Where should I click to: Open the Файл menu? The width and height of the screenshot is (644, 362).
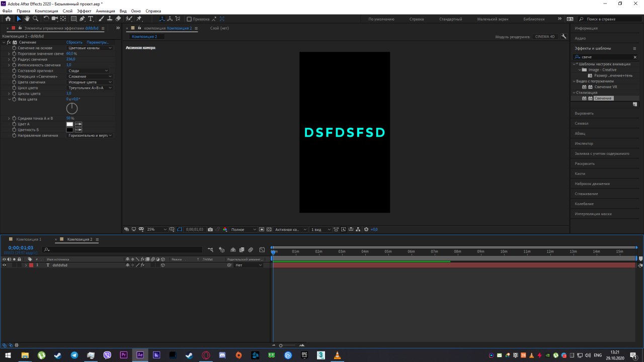(7, 11)
